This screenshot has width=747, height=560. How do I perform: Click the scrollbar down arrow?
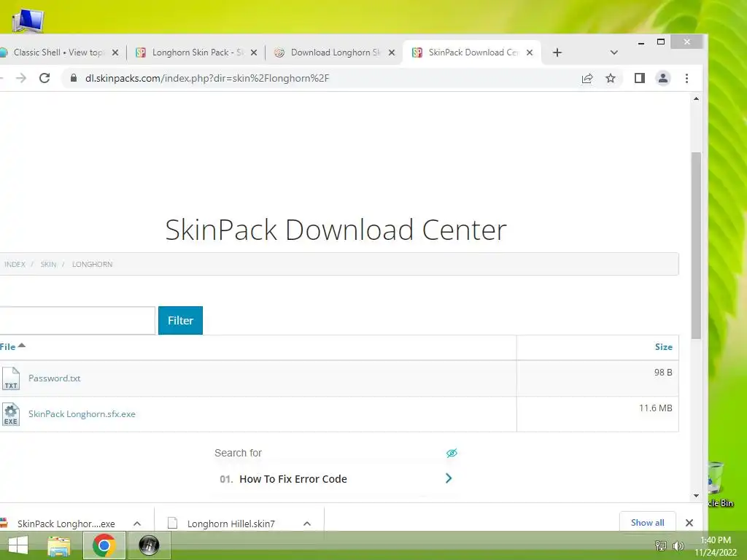[x=696, y=496]
